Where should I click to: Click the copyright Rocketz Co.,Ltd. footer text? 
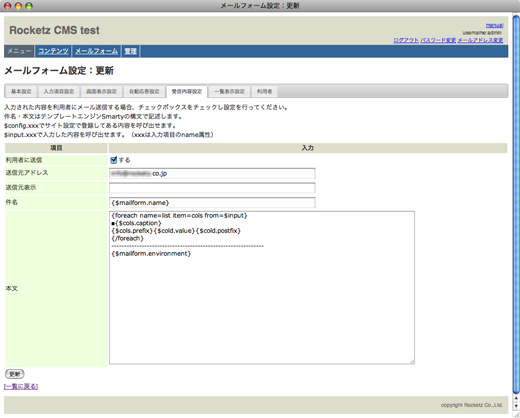(x=472, y=405)
